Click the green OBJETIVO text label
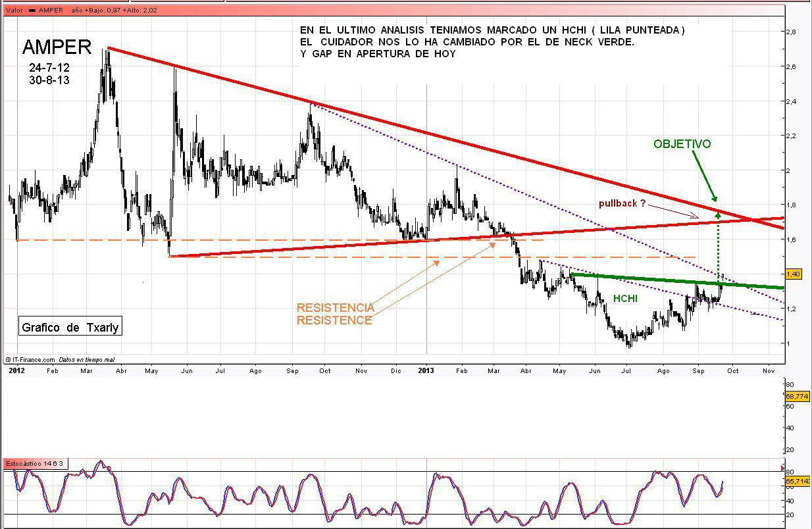 pyautogui.click(x=682, y=144)
